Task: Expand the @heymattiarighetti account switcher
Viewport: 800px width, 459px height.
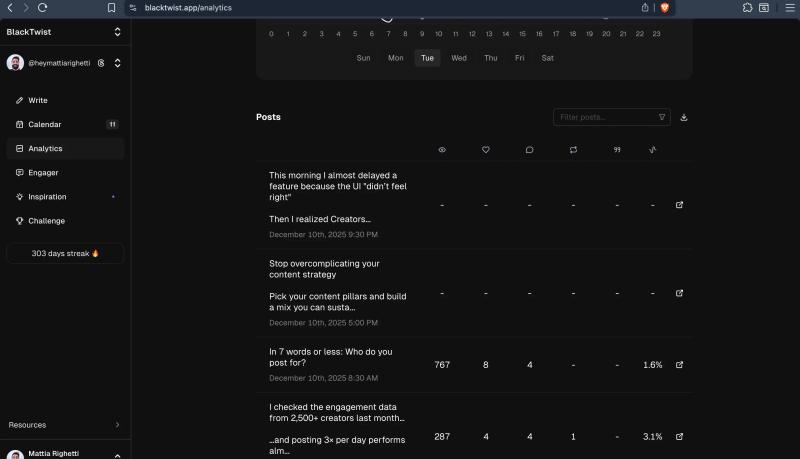Action: [117, 63]
